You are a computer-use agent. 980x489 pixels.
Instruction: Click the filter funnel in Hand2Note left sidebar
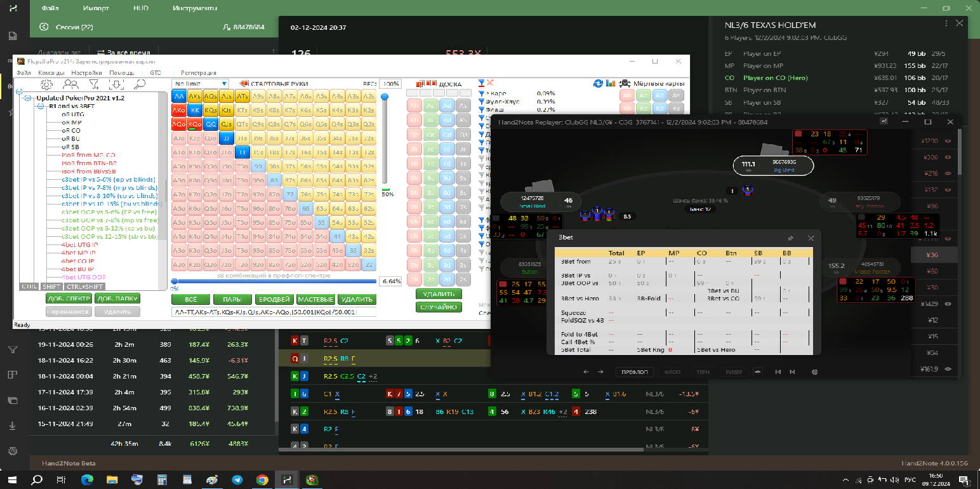pyautogui.click(x=13, y=350)
